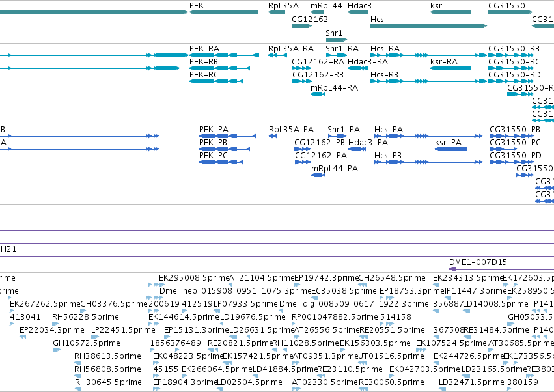Viewport: 554px width, 392px height.
Task: Select EST EK234313.5prime
Action: (x=436, y=285)
